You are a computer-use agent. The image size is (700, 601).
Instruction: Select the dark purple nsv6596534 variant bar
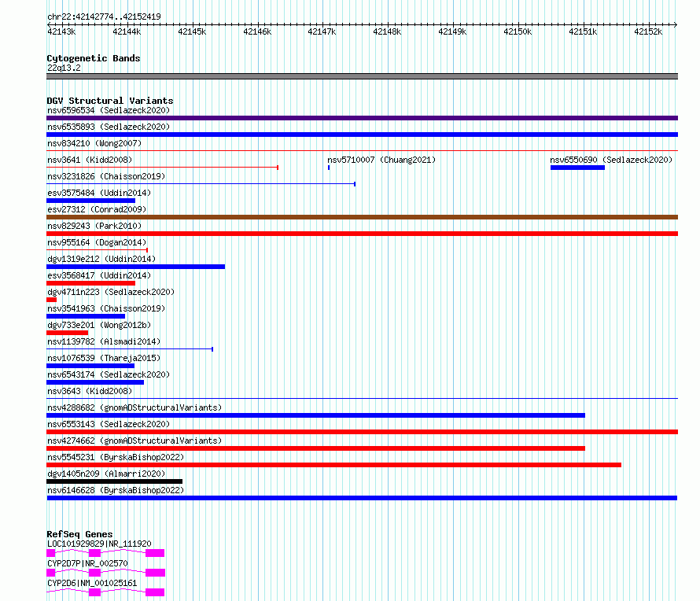362,118
